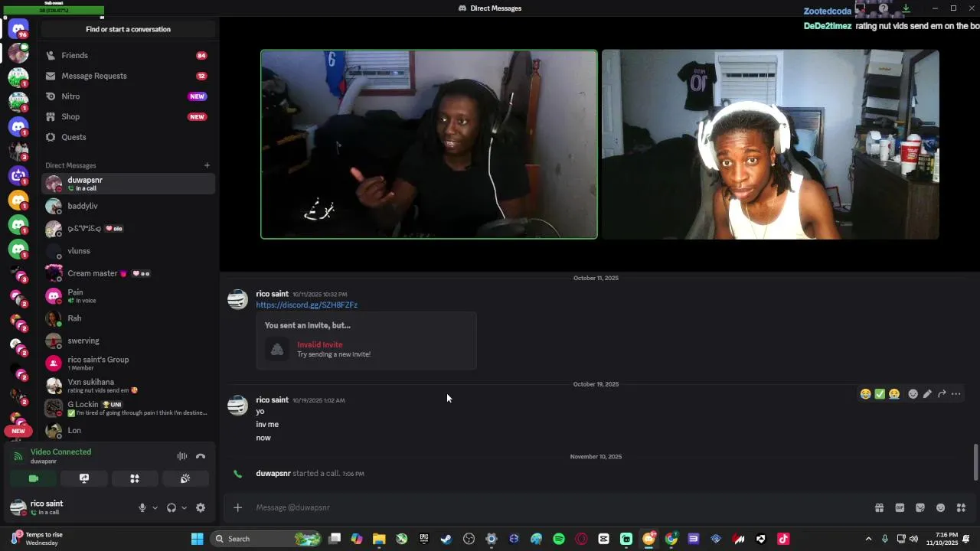Open the swerving direct message
Viewport: 980px width, 551px height.
click(x=128, y=341)
